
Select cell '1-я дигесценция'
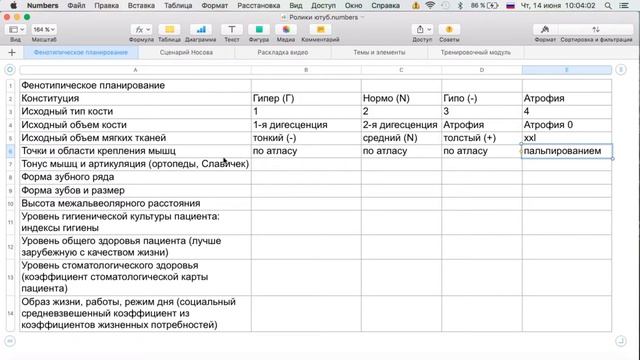pos(306,124)
